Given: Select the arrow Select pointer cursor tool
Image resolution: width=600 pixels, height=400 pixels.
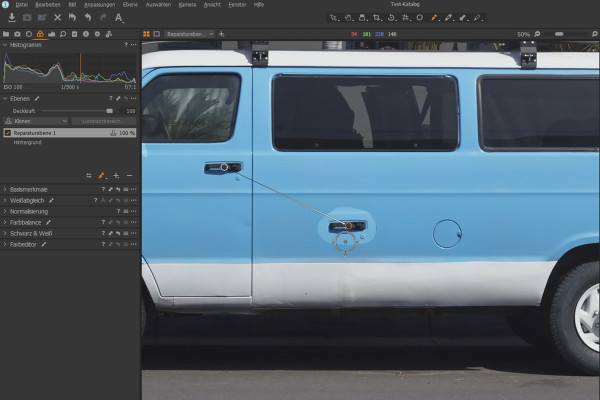Looking at the screenshot, I should click(x=334, y=18).
